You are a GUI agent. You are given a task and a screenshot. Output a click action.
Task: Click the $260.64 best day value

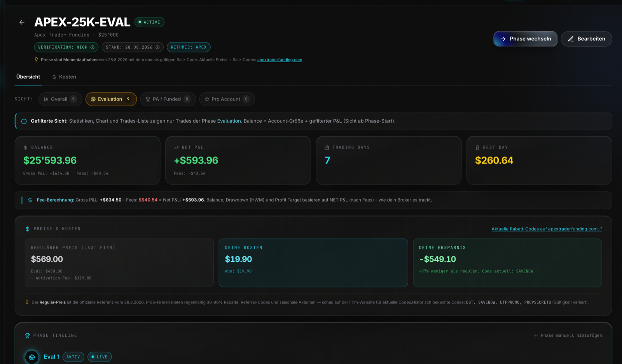click(x=494, y=160)
